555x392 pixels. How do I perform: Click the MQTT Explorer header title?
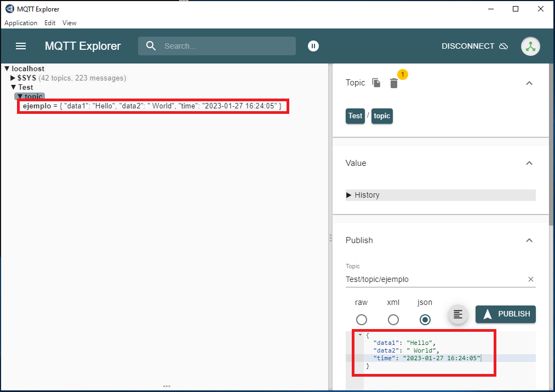(83, 46)
